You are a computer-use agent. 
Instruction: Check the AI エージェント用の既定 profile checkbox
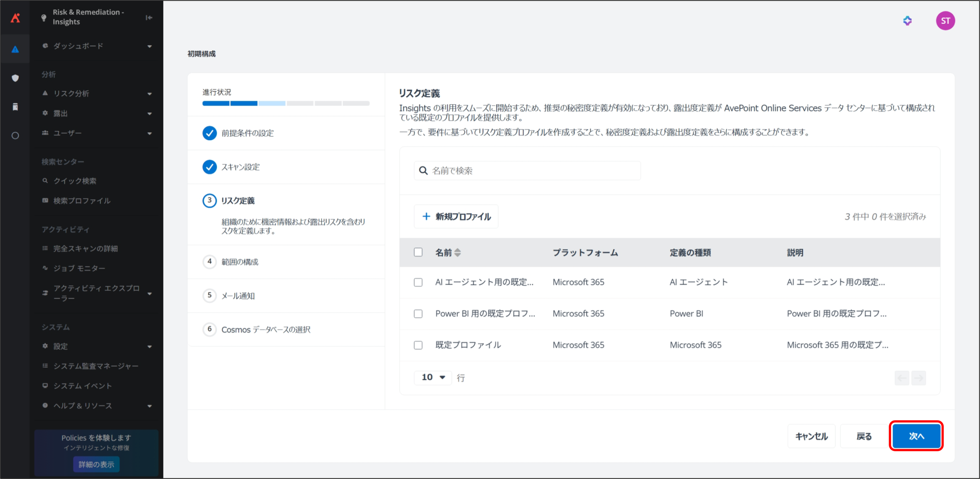(418, 282)
